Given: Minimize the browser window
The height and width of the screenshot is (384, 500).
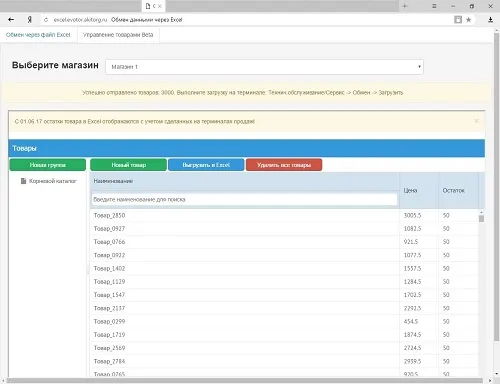Looking at the screenshot, I should click(x=453, y=6).
